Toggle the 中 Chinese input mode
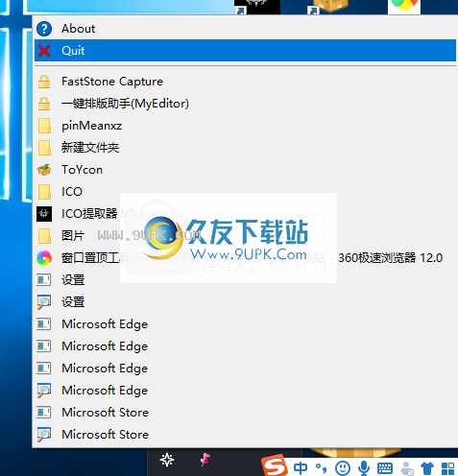458x476 pixels. pos(301,468)
